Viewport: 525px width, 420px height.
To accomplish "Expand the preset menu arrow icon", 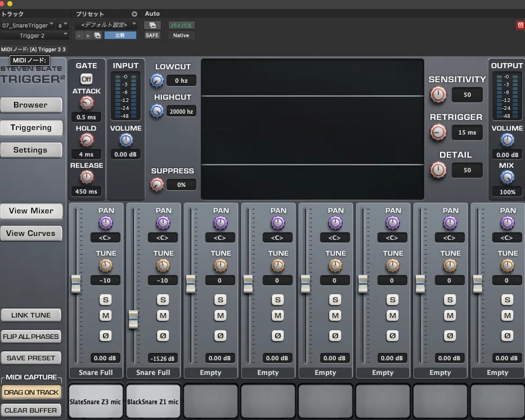I will 134,14.
